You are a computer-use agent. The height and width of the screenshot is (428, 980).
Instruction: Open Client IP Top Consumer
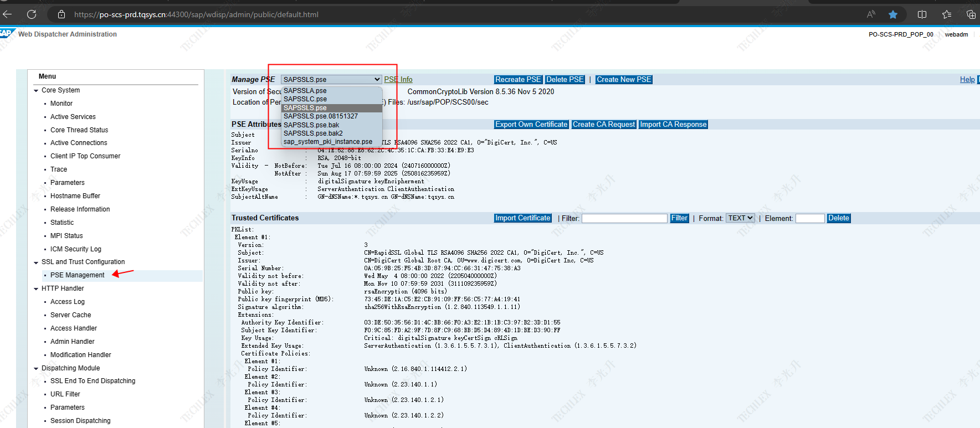coord(85,156)
